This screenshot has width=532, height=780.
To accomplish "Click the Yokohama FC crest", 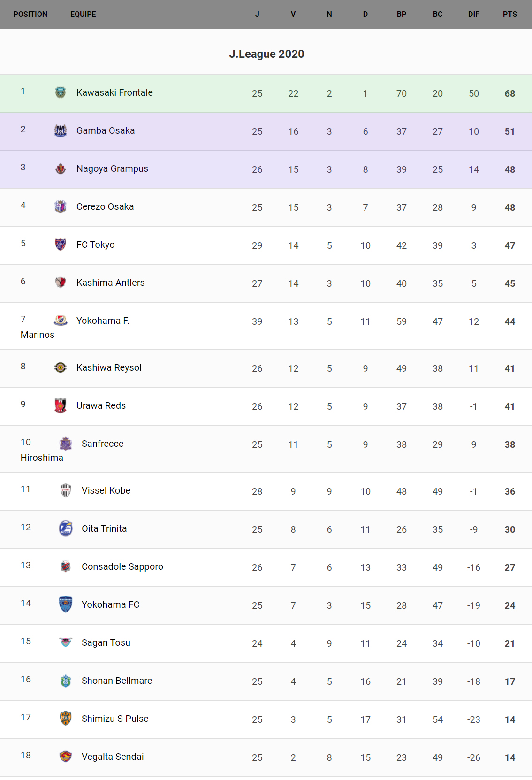I will tap(66, 604).
